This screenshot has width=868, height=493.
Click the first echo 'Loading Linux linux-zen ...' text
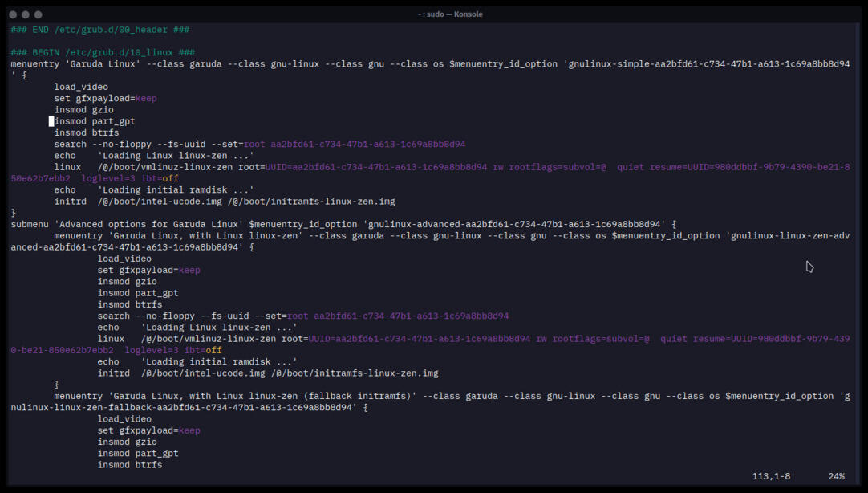click(x=176, y=157)
